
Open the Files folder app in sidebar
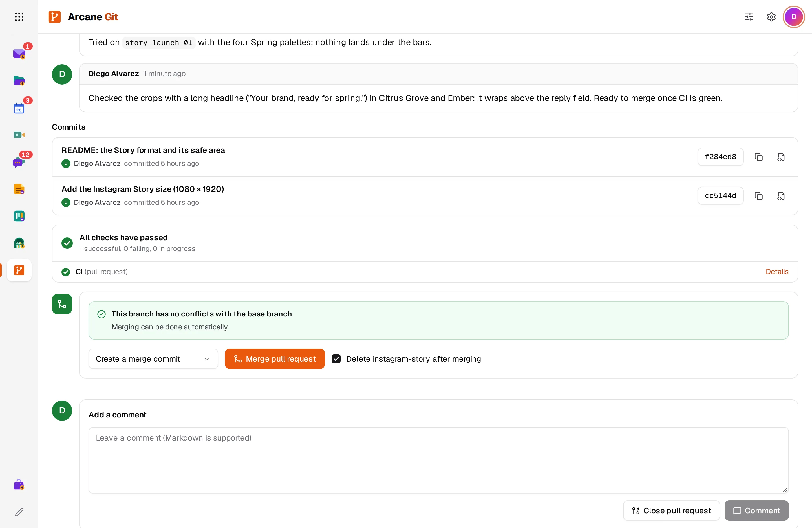(x=19, y=81)
